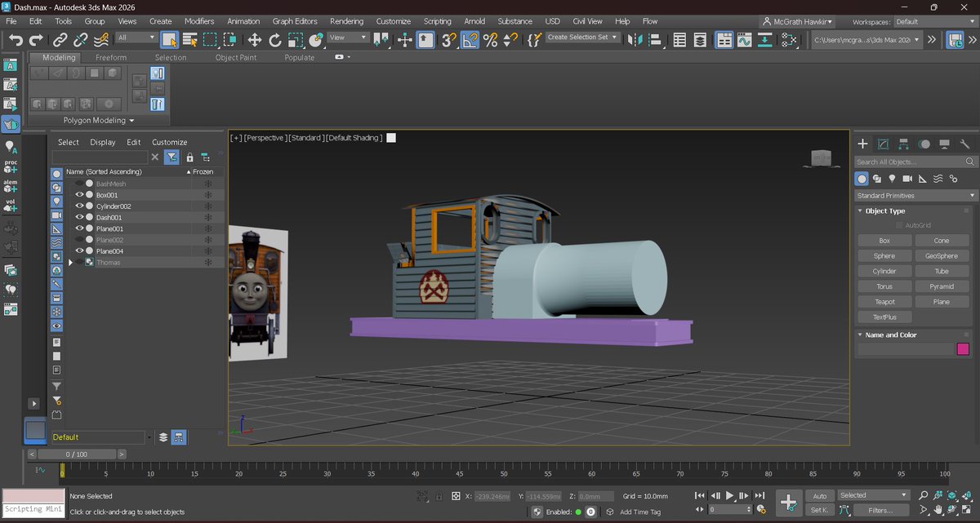Toggle the Percent Snap icon
The height and width of the screenshot is (523, 980).
coord(490,39)
